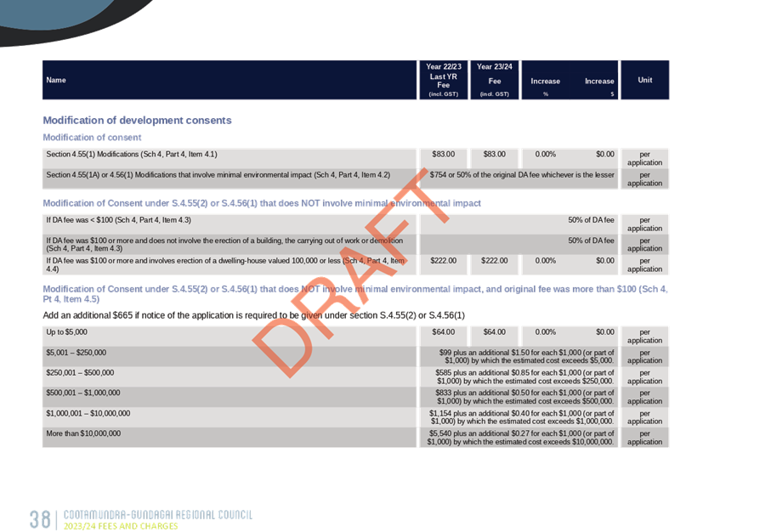Click fee text '$5,540 plus an additional $0.27'
771x532 pixels.
click(521, 438)
